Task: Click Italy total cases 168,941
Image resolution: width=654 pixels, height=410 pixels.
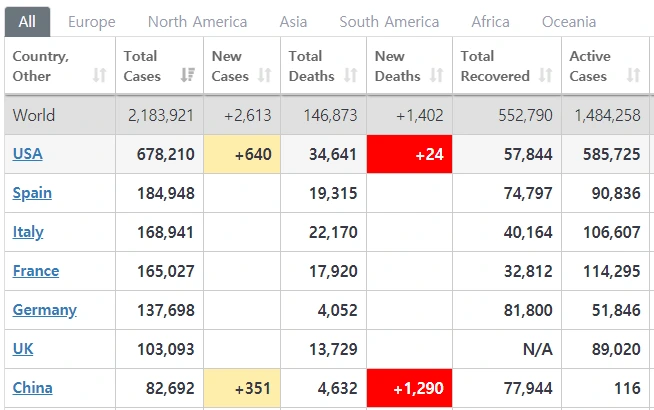Action: pyautogui.click(x=166, y=232)
